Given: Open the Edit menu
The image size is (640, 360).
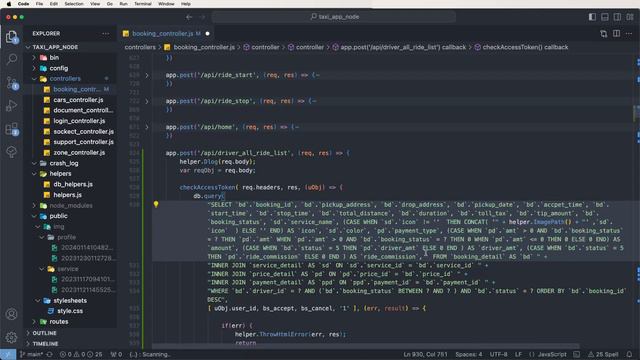Looking at the screenshot, I should tap(53, 4).
